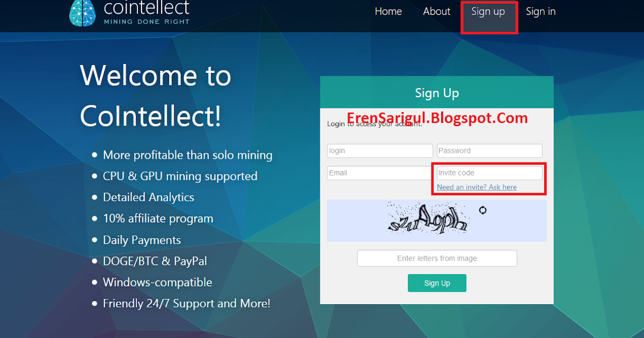The height and width of the screenshot is (338, 644).
Task: Click the teal Sign Up form header
Action: tap(437, 92)
